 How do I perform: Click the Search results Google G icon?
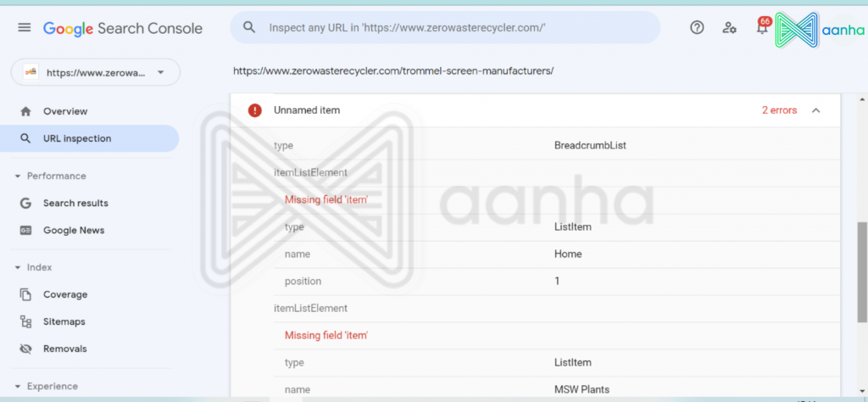coord(25,204)
